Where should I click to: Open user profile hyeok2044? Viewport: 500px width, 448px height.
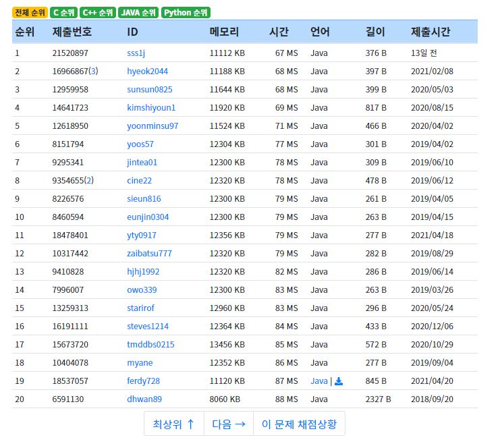coord(147,71)
